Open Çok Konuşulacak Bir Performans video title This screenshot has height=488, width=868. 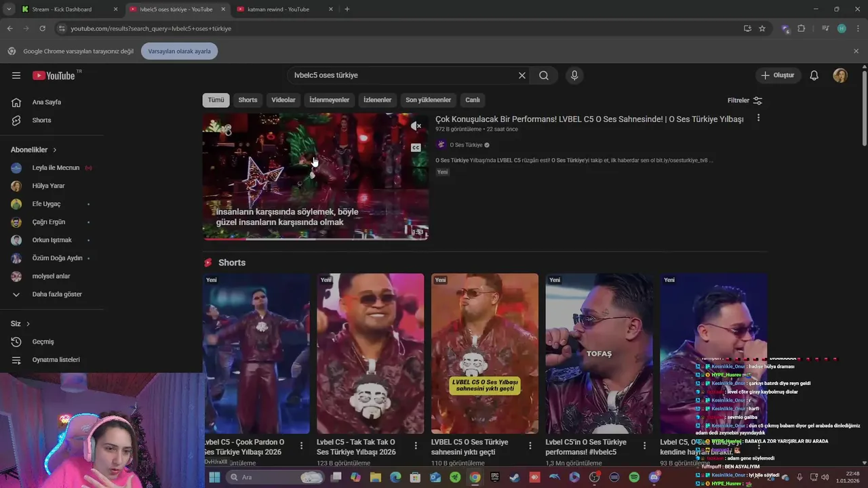589,119
